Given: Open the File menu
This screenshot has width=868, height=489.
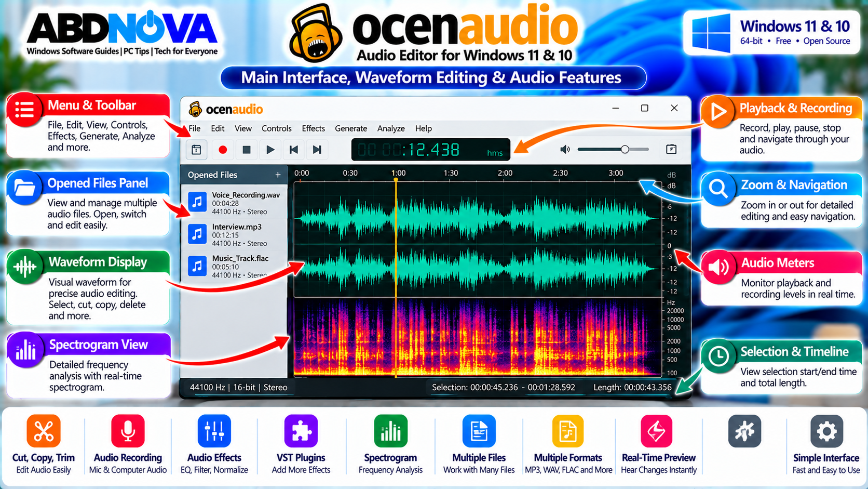Looking at the screenshot, I should click(x=195, y=128).
